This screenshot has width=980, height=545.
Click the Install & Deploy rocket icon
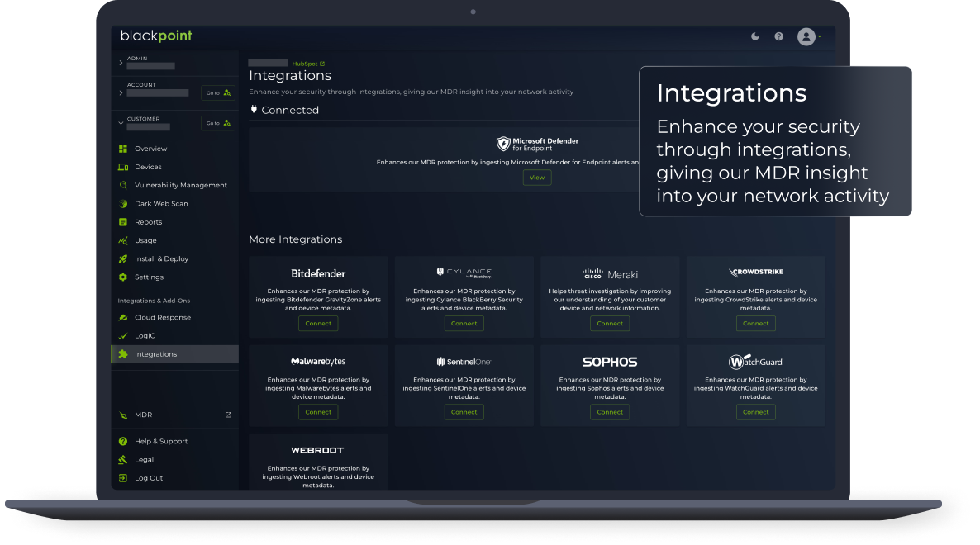coord(123,258)
